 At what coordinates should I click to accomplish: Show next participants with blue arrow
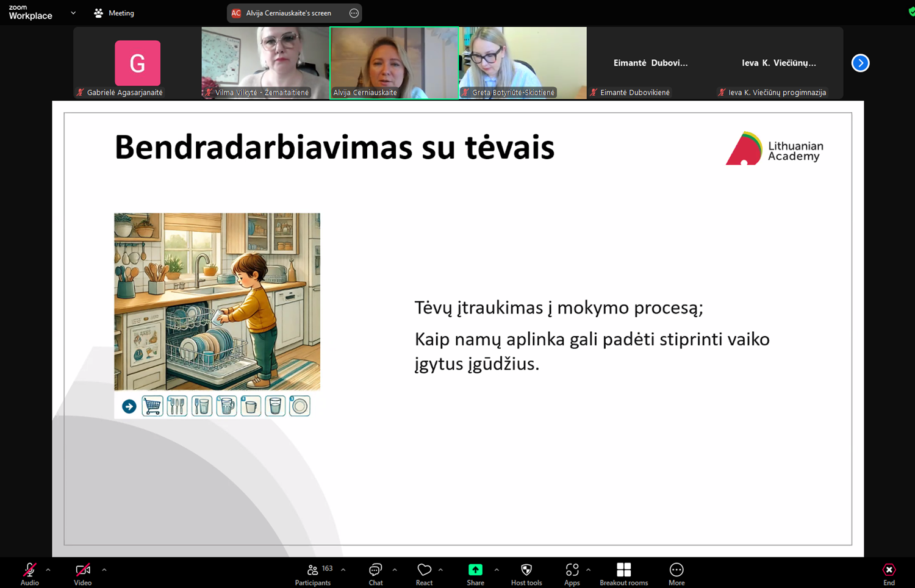860,63
